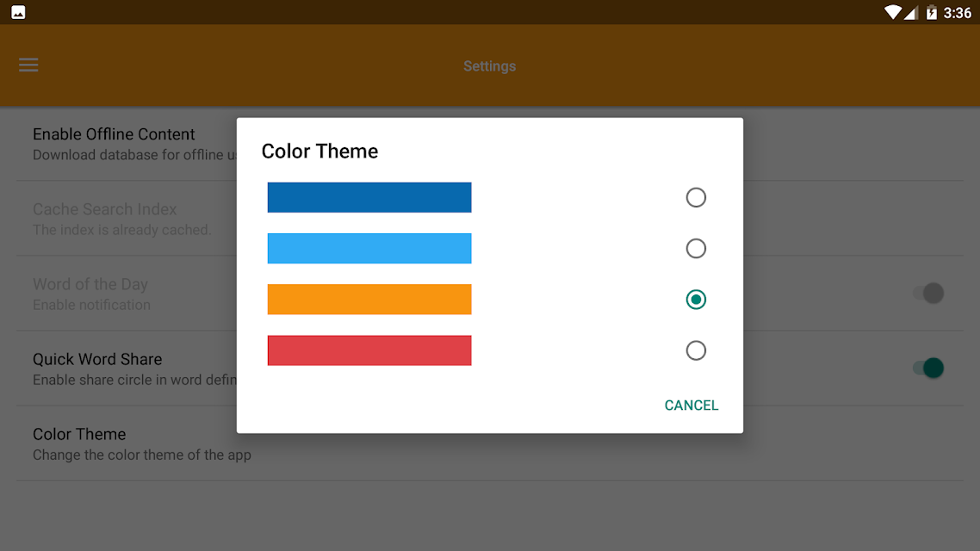Pick the orange color bar
The width and height of the screenshot is (980, 551).
[x=369, y=300]
